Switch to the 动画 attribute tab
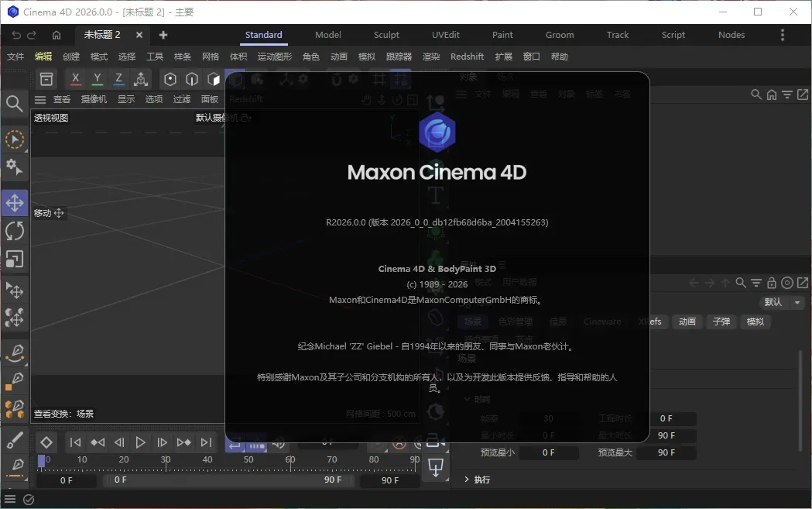 point(687,322)
